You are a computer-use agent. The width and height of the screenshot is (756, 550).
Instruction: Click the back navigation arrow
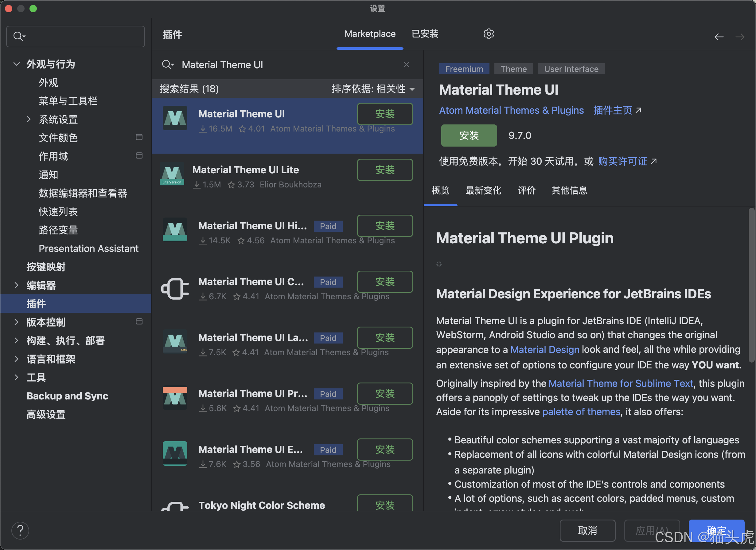click(719, 37)
